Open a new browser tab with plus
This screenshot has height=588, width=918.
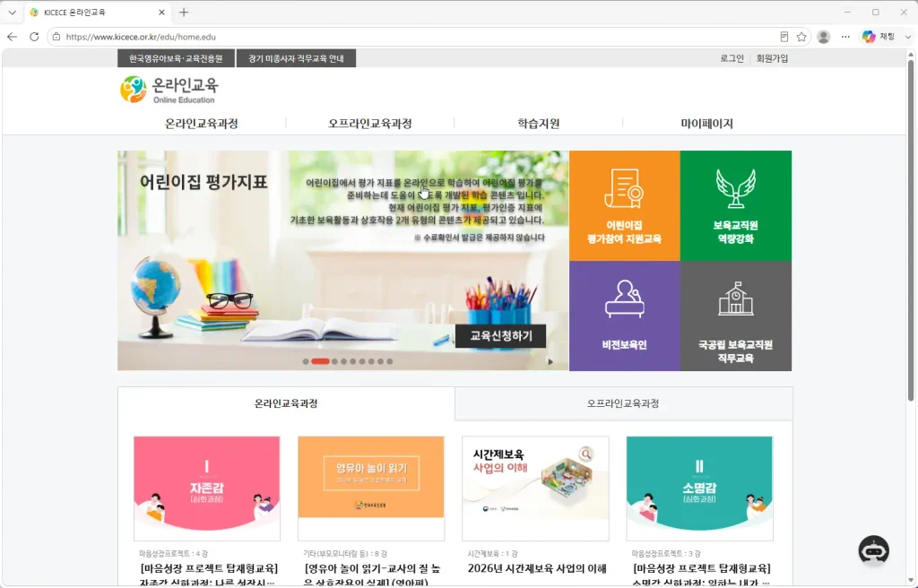[x=184, y=13]
